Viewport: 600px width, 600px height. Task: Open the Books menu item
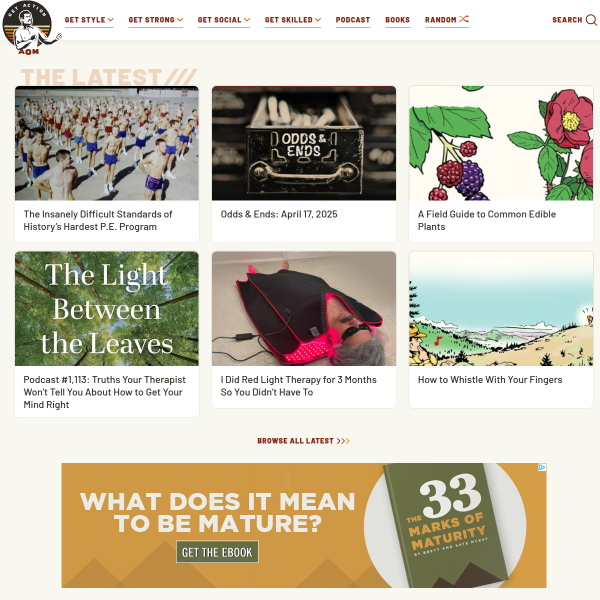(x=398, y=20)
